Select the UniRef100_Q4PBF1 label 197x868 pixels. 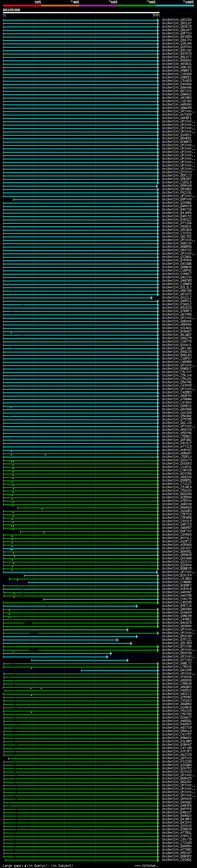point(176,118)
